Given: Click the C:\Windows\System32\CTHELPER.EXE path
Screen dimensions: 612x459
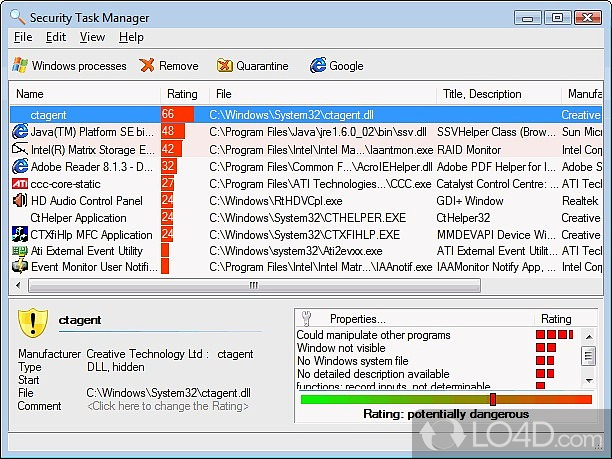Looking at the screenshot, I should point(308,217).
